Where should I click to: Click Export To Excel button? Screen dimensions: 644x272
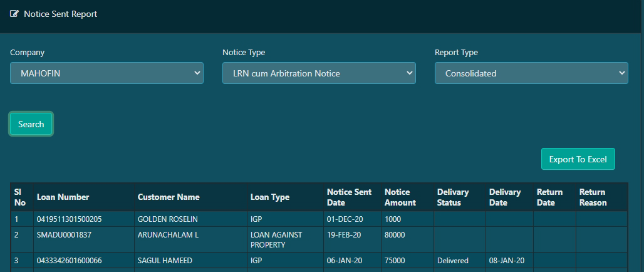578,159
